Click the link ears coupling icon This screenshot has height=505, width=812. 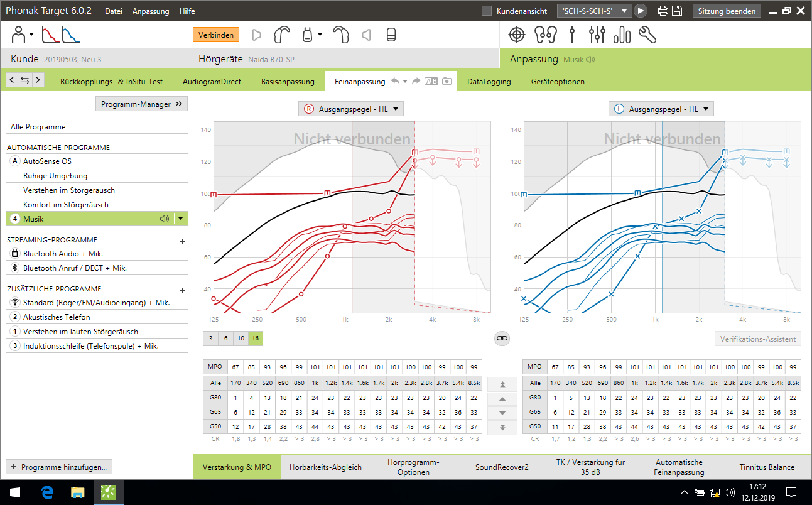[502, 339]
